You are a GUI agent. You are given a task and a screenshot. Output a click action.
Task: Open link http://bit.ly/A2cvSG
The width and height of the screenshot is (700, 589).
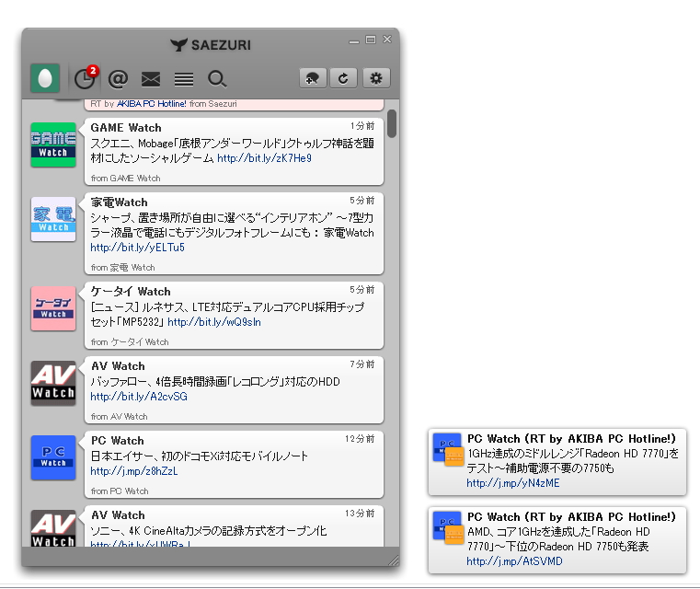[139, 397]
